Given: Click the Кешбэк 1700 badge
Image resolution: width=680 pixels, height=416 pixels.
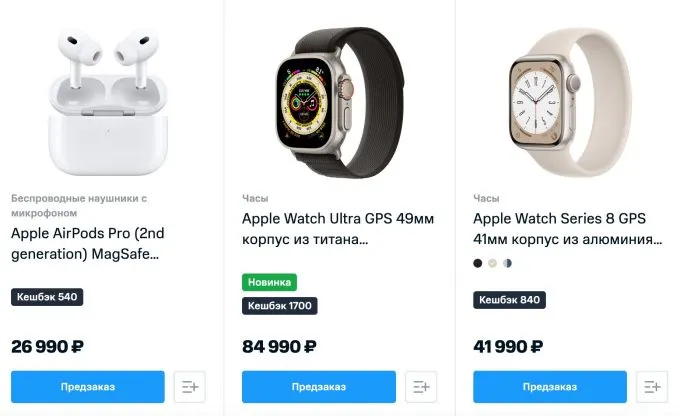Looking at the screenshot, I should [x=280, y=306].
